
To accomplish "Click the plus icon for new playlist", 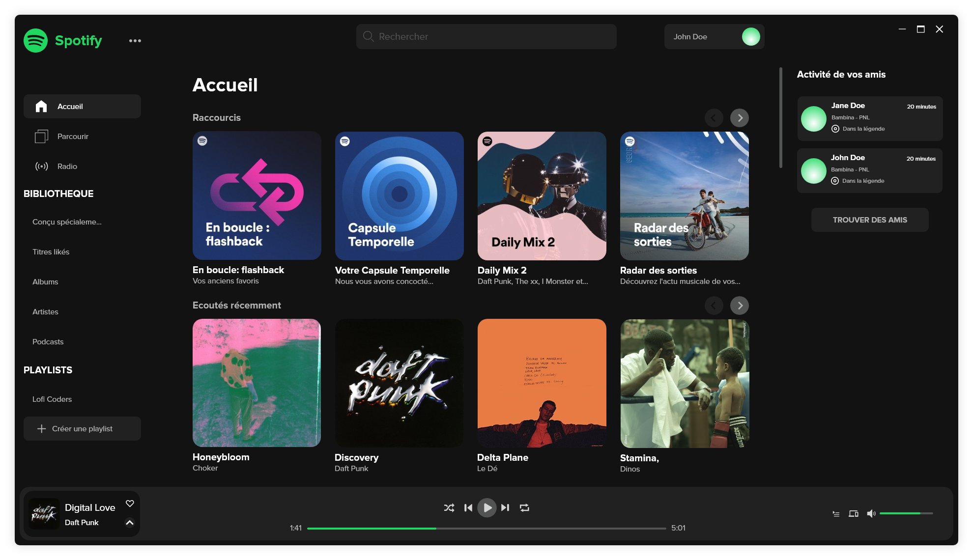I will coord(42,429).
